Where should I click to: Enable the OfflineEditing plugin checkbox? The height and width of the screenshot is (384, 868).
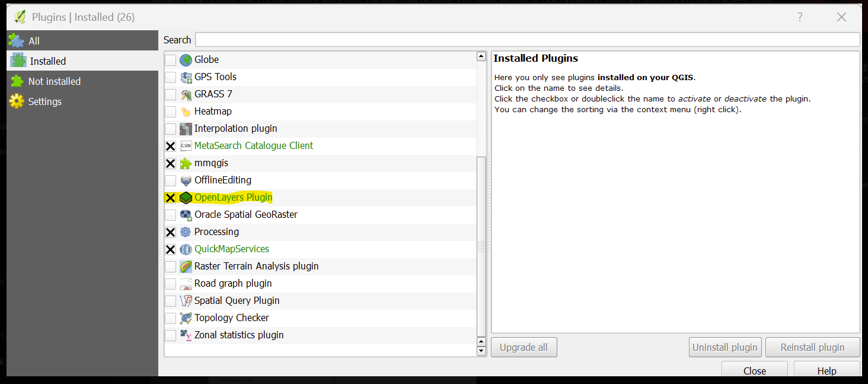[170, 180]
